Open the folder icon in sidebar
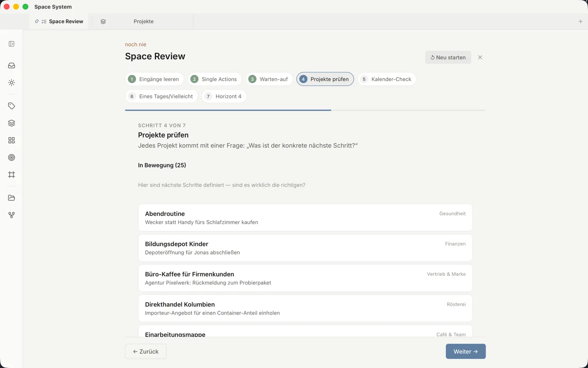Screen dimensions: 588x368 click(x=11, y=198)
